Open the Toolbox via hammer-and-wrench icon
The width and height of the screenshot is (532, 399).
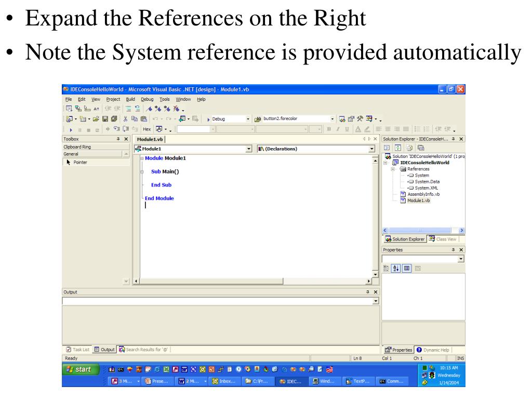coord(360,119)
